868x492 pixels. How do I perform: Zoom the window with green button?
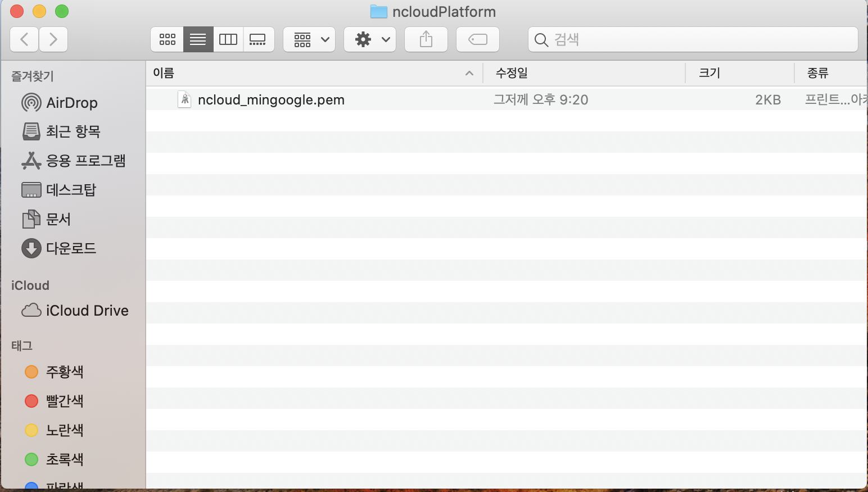62,11
